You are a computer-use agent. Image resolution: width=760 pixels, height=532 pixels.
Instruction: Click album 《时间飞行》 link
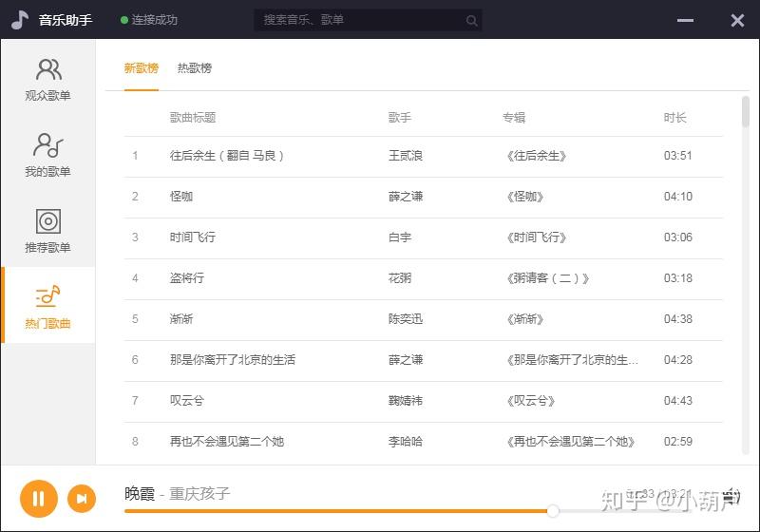point(537,237)
